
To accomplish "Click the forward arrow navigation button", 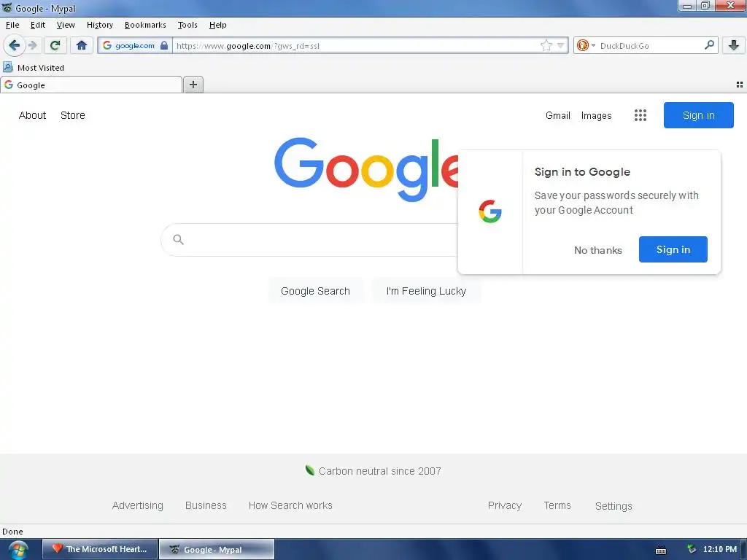I will pyautogui.click(x=33, y=46).
